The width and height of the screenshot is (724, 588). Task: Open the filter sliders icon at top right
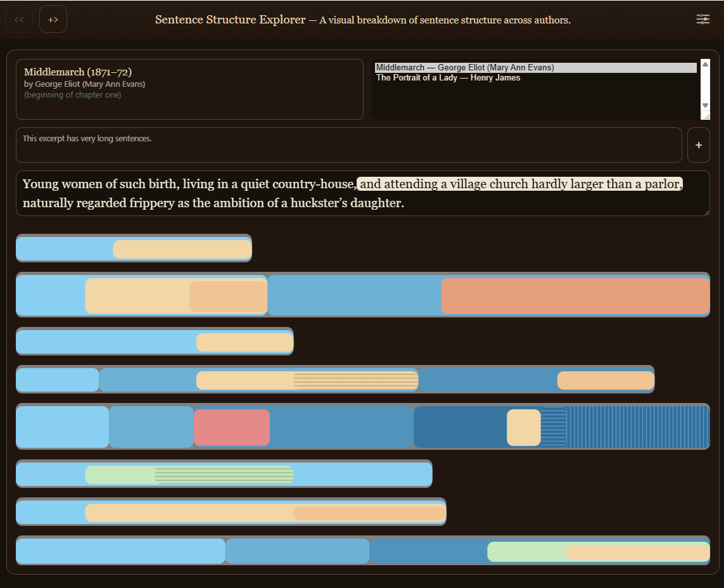point(702,19)
